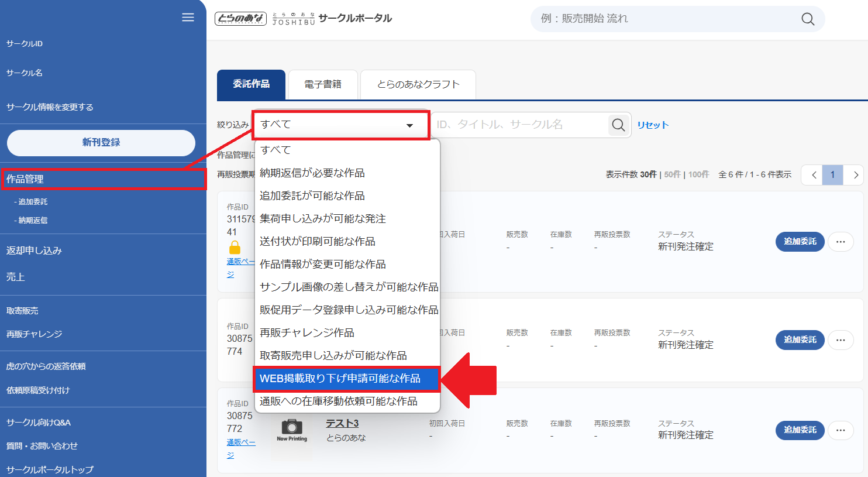Open the とらのあなクラフト tab
The image size is (868, 477).
click(418, 84)
